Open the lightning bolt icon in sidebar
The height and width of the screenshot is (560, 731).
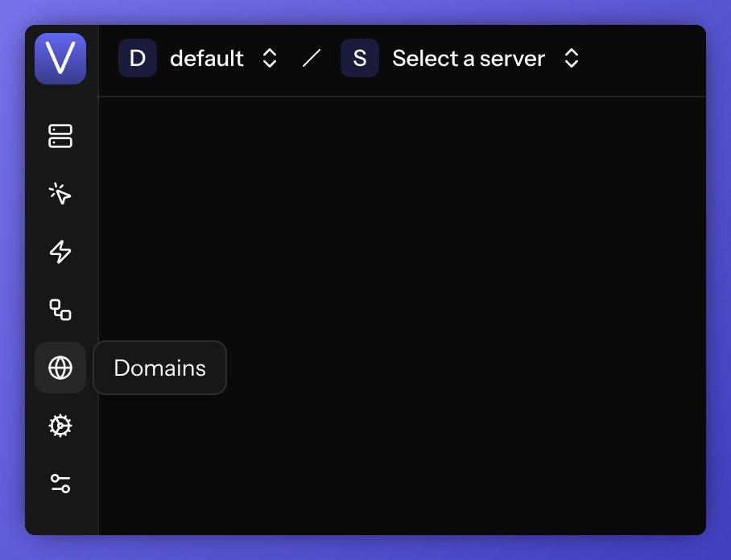pyautogui.click(x=60, y=252)
